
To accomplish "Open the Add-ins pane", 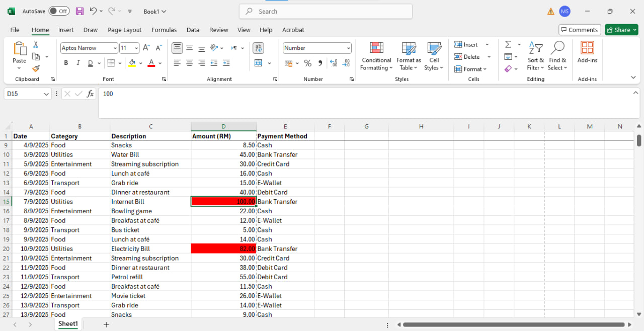I will click(587, 53).
